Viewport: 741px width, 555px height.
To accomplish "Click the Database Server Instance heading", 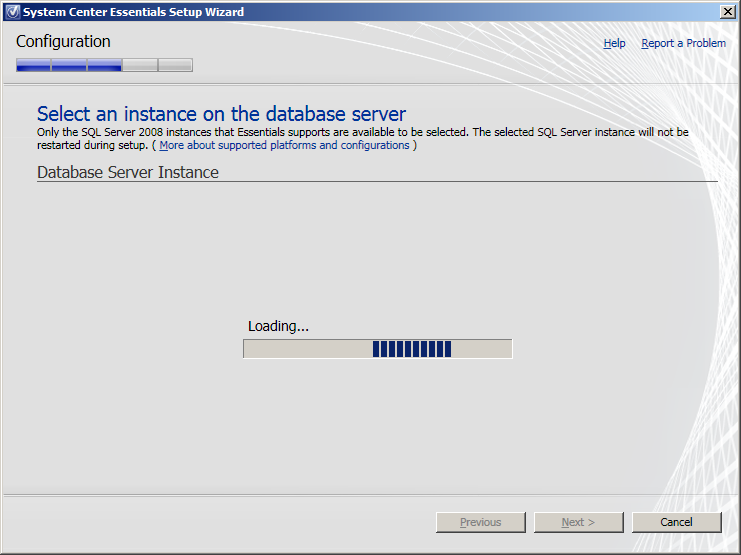I will tap(128, 173).
